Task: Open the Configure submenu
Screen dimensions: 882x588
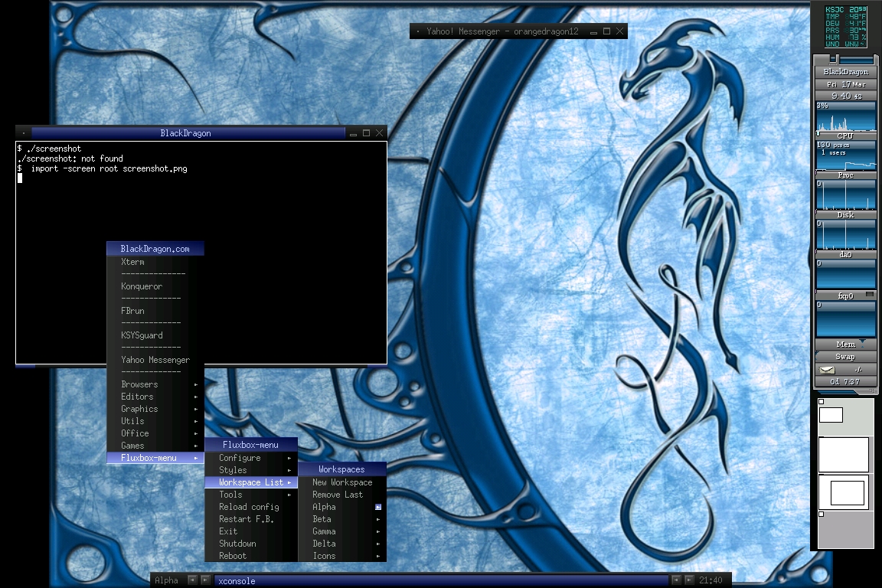Action: tap(251, 458)
